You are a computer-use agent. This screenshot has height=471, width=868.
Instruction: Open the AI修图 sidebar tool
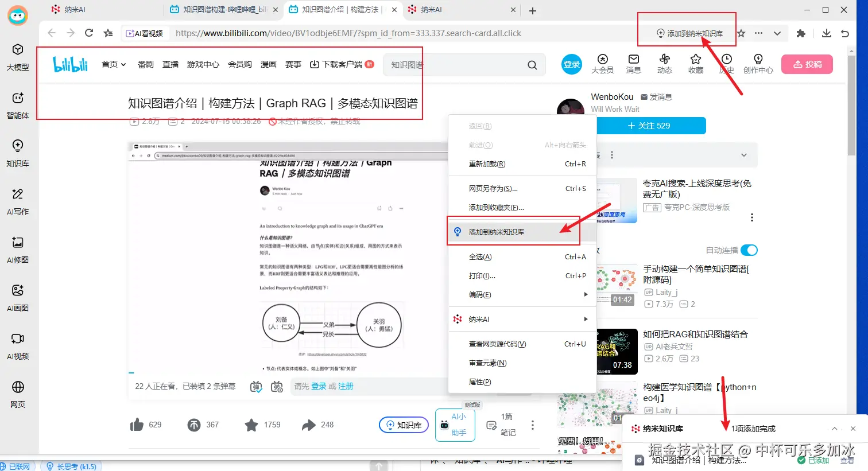click(18, 250)
